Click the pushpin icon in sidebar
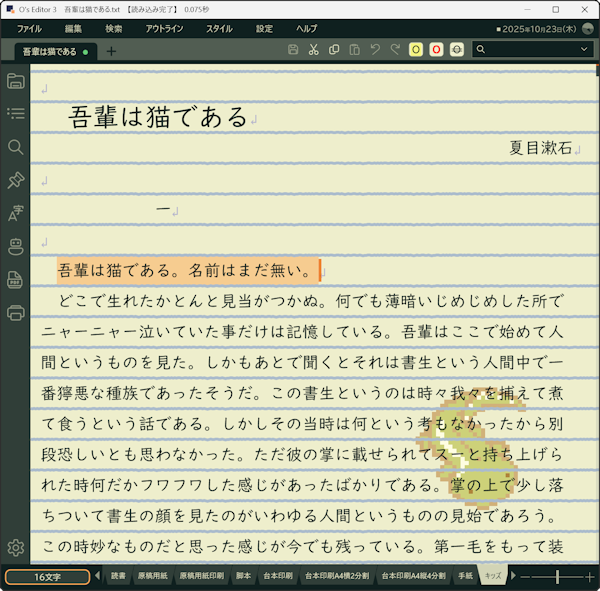This screenshot has width=600, height=591. (15, 180)
